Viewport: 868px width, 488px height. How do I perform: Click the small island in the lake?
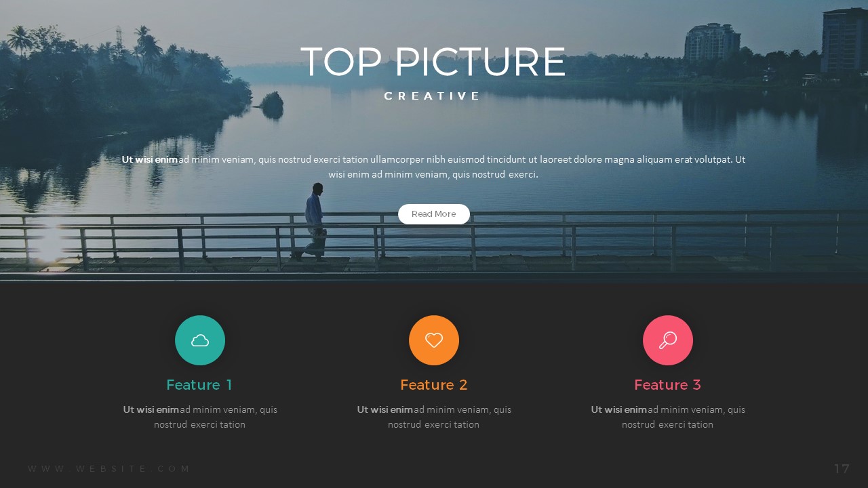pyautogui.click(x=272, y=105)
